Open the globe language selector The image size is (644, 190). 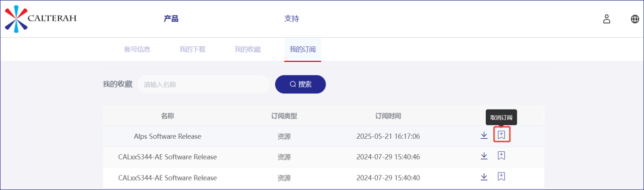[x=635, y=19]
